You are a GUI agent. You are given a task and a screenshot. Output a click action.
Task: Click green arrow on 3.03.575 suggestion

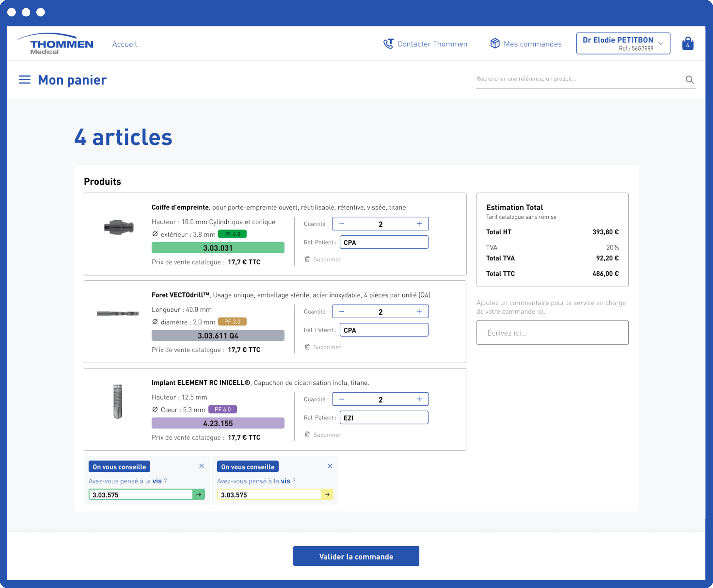click(198, 494)
